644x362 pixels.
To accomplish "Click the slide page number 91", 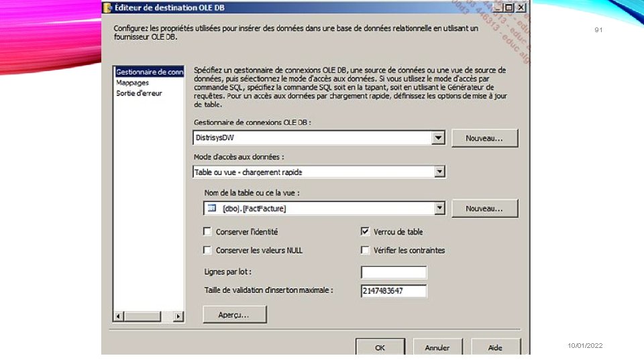I will 598,30.
